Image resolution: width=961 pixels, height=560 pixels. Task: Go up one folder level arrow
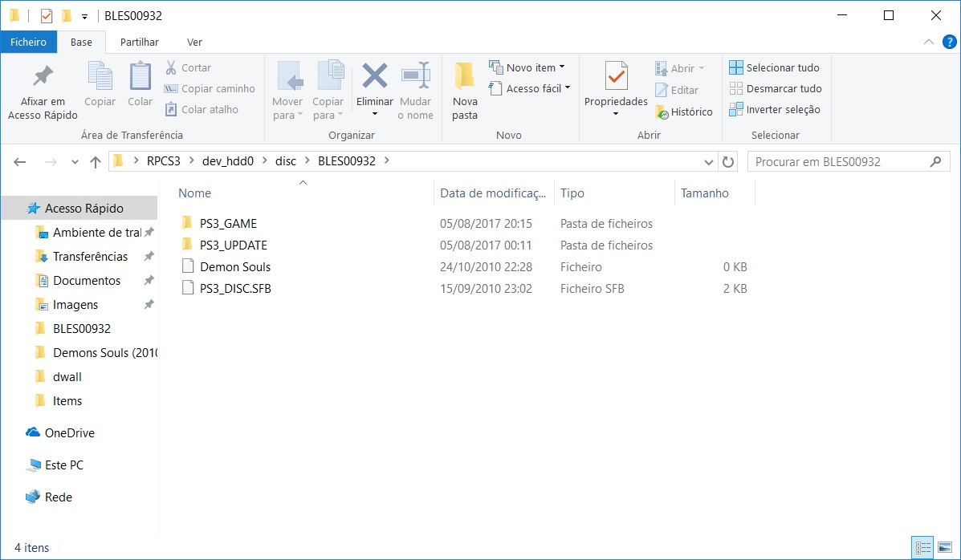pyautogui.click(x=96, y=161)
